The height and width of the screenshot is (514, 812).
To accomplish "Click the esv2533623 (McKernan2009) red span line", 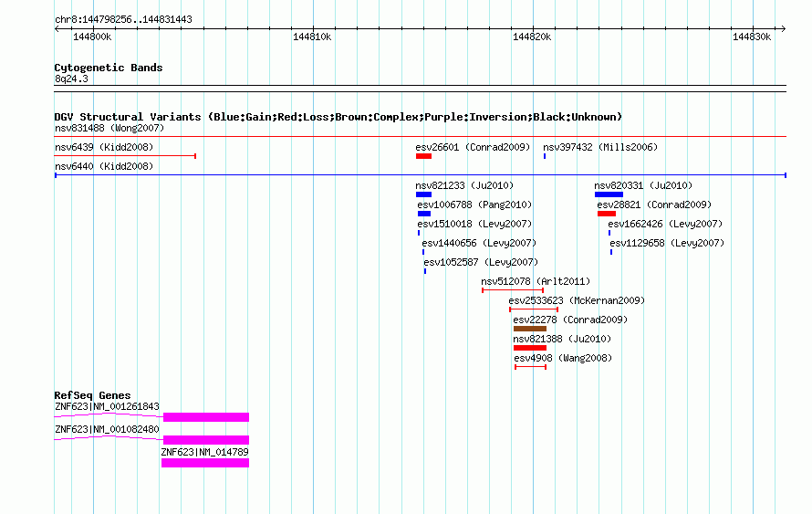I will [x=534, y=309].
